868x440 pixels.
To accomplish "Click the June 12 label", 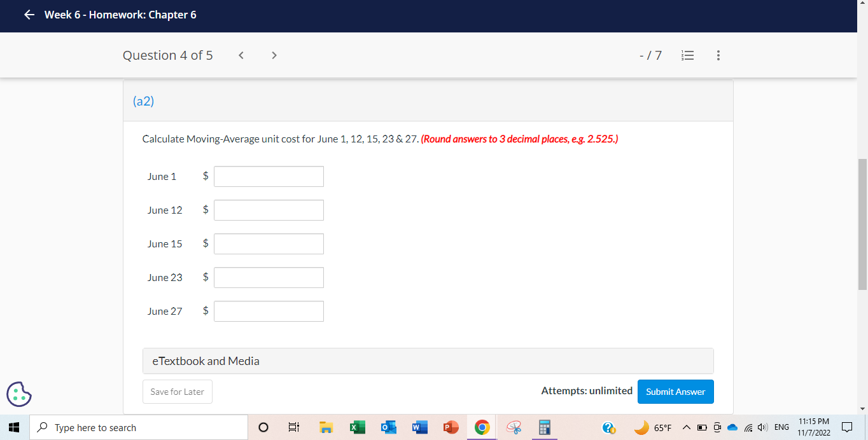I will point(165,210).
